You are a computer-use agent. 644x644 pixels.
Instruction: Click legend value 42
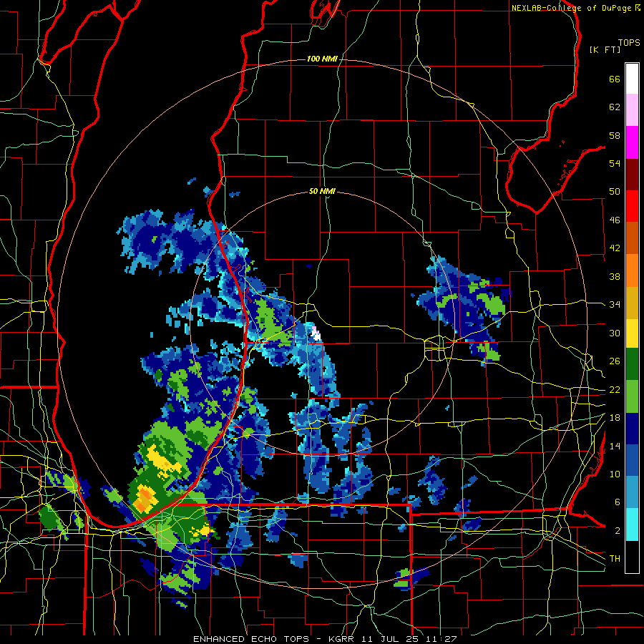[x=615, y=248]
